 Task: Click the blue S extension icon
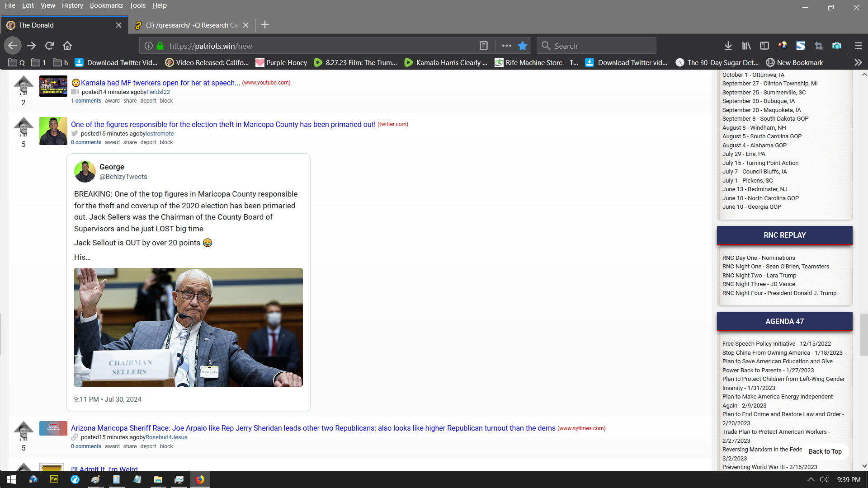[x=801, y=46]
